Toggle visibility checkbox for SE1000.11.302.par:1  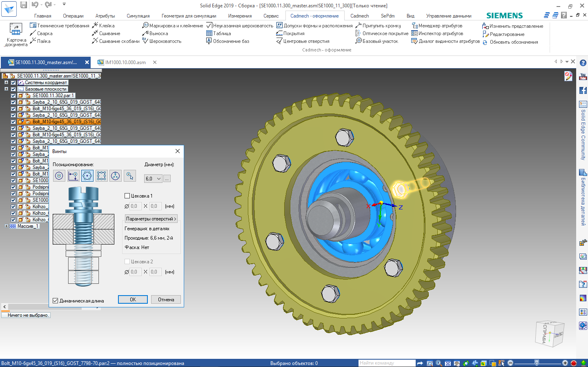(13, 96)
